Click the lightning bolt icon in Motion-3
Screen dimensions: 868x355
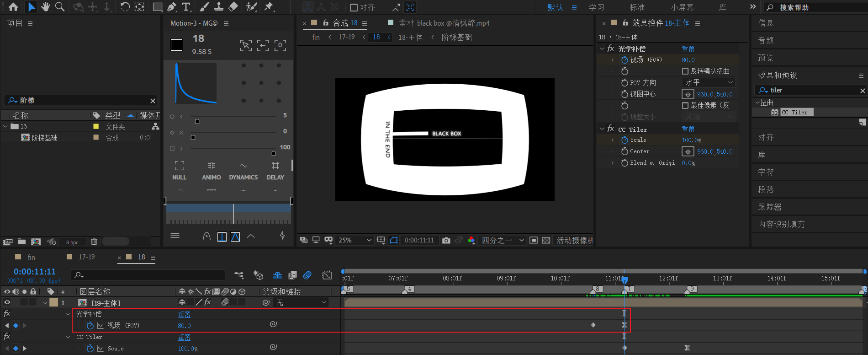pyautogui.click(x=282, y=236)
